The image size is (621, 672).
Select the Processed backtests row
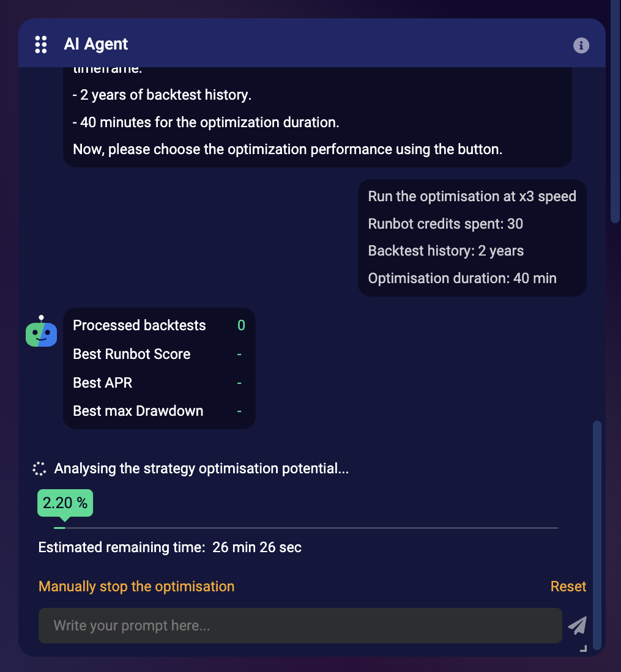[158, 325]
